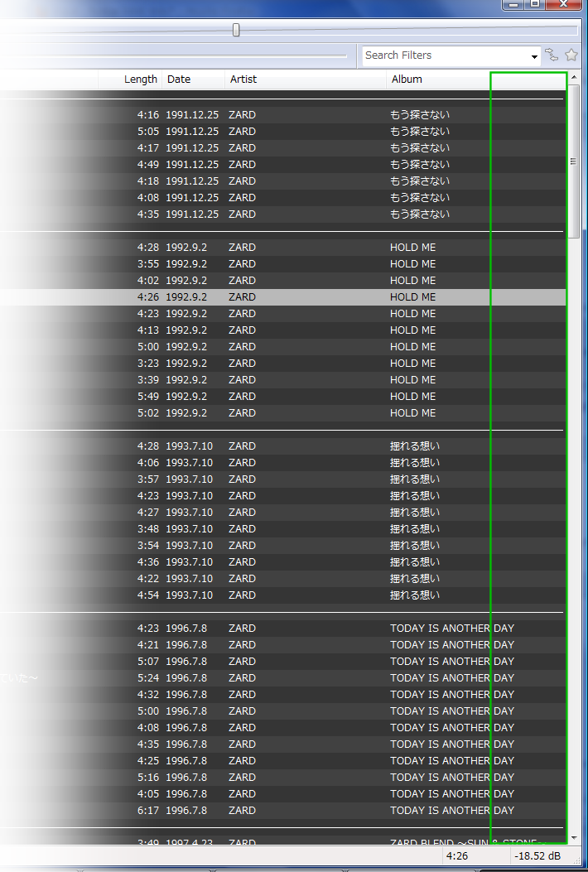Click the seekbar slider handle
Screen dimensions: 588x872
coord(236,30)
